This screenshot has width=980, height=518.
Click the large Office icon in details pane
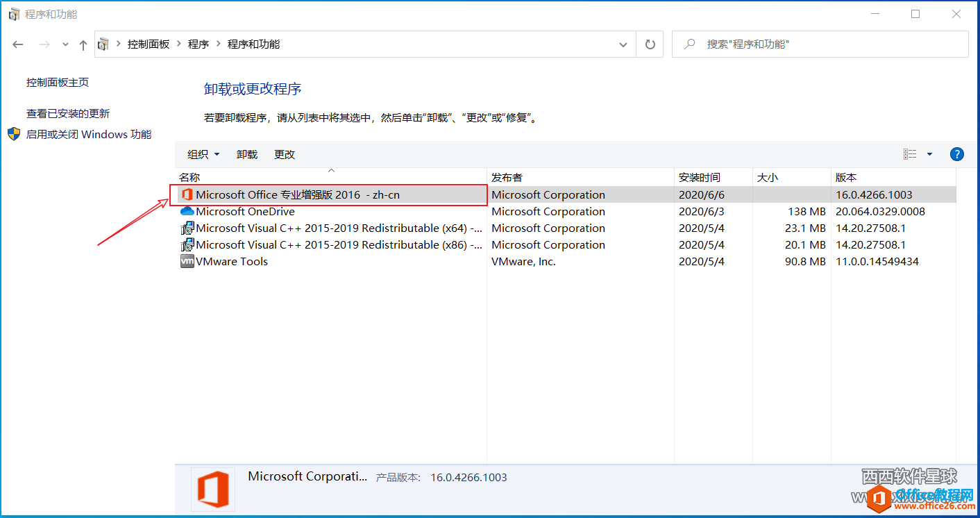pos(213,489)
